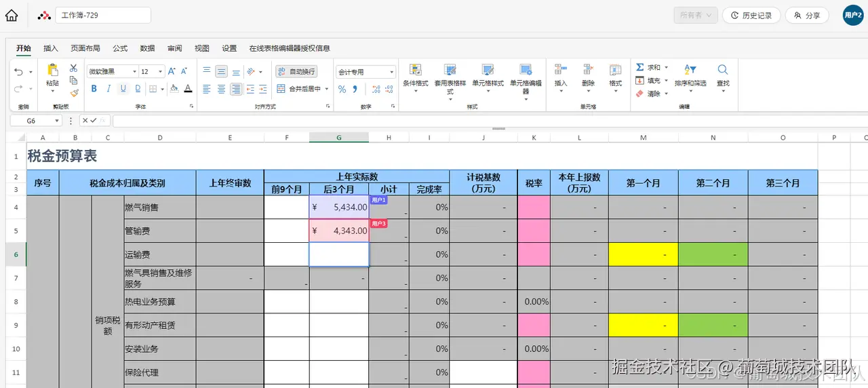868x388 pixels.
Task: Open 在线表格编辑器授权信息 tab
Action: point(290,48)
